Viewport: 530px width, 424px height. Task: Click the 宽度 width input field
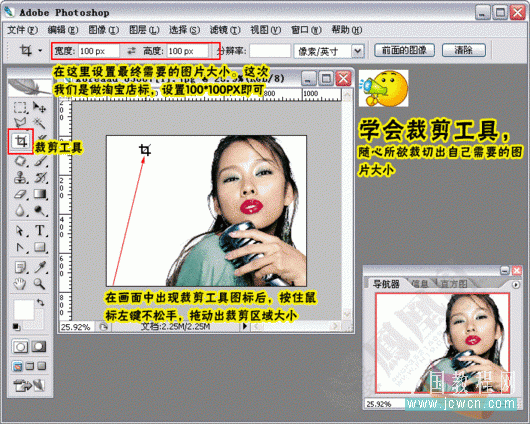click(99, 51)
